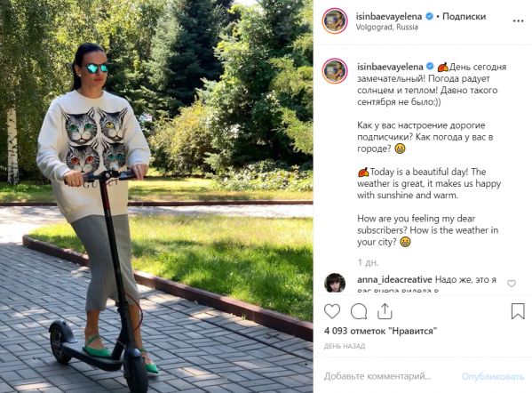Share the post using the upload arrow icon
Screen dimensions: 532x393
point(385,311)
